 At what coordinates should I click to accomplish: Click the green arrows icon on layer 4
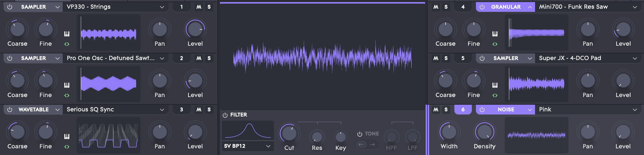(495, 44)
